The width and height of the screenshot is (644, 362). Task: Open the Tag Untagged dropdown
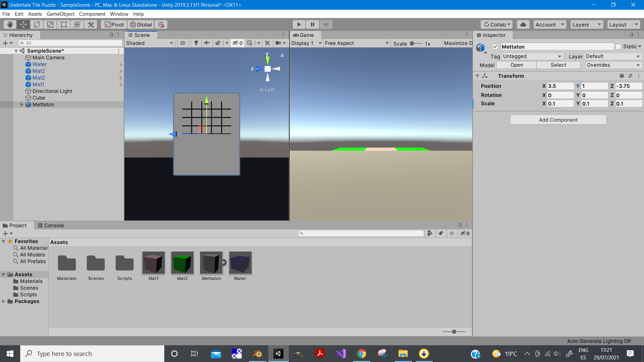(x=532, y=56)
